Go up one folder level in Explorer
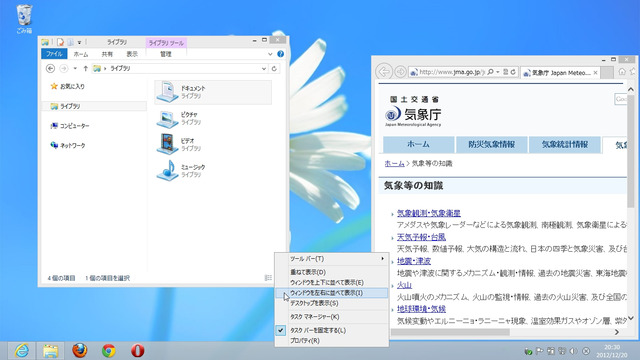Image resolution: width=640 pixels, height=360 pixels. (85, 69)
